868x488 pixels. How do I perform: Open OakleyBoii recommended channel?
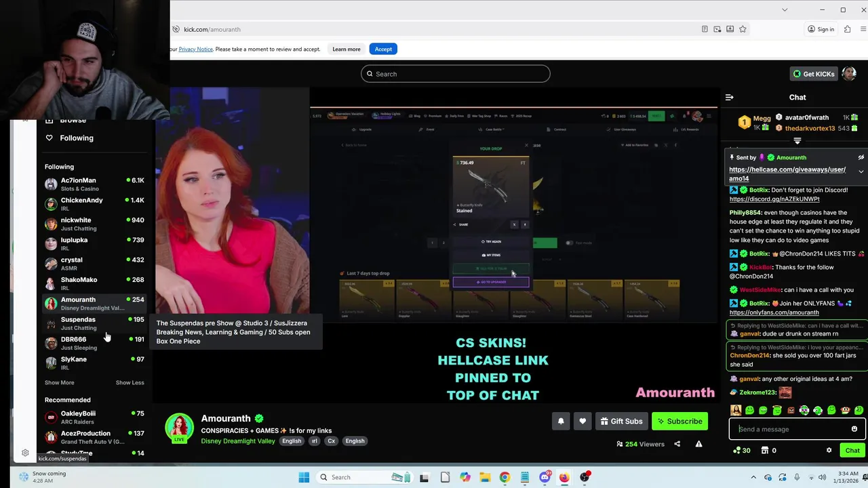pyautogui.click(x=94, y=417)
